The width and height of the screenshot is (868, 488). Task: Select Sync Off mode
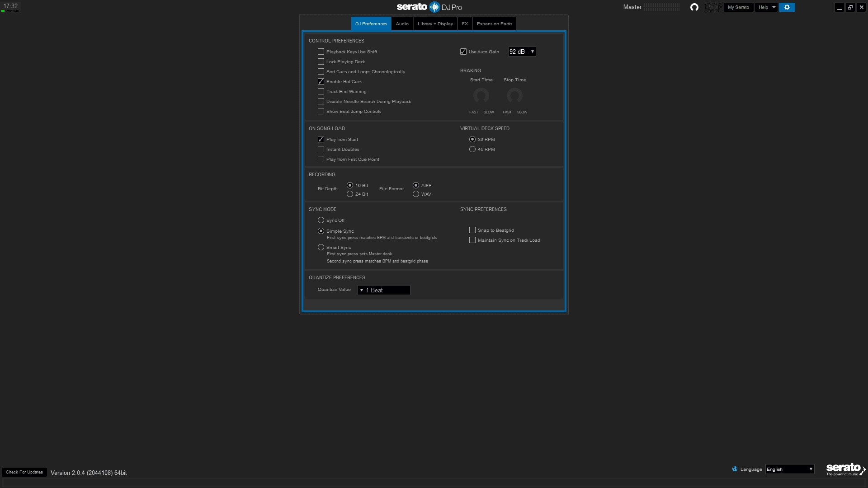(x=321, y=221)
